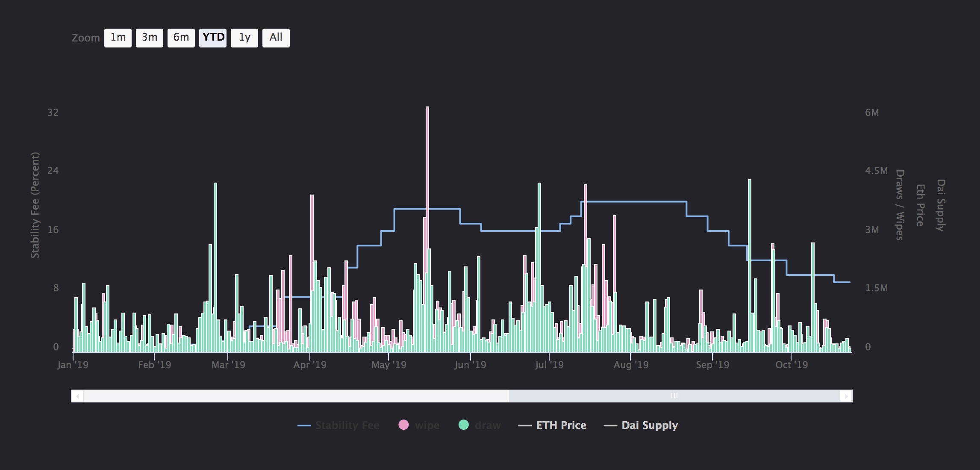
Task: Select the YTD zoom range
Action: 213,38
